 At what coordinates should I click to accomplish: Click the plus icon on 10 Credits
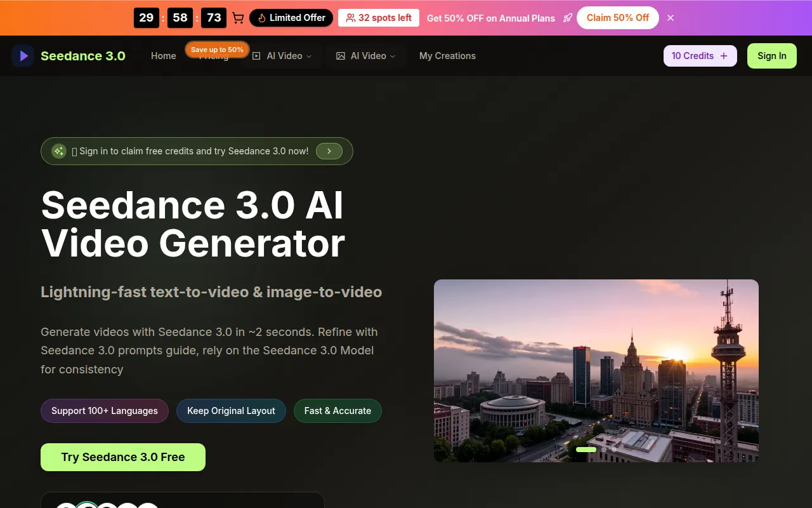[724, 56]
